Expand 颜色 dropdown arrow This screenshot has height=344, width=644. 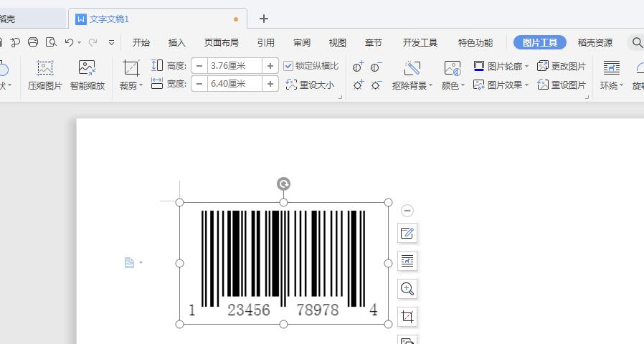click(463, 85)
